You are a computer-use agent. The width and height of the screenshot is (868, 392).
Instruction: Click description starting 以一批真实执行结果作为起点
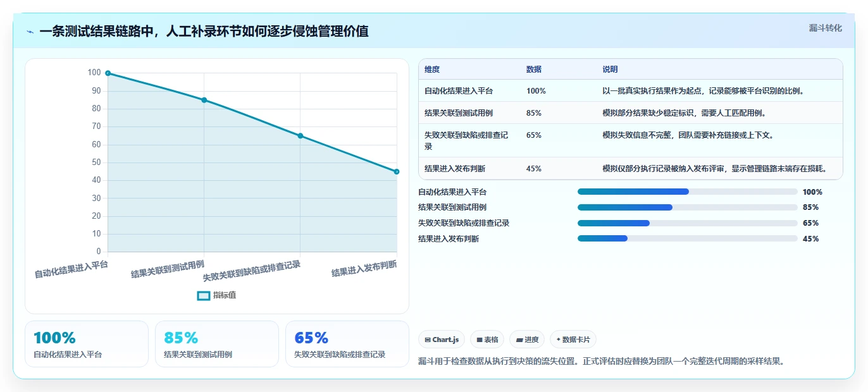point(703,91)
